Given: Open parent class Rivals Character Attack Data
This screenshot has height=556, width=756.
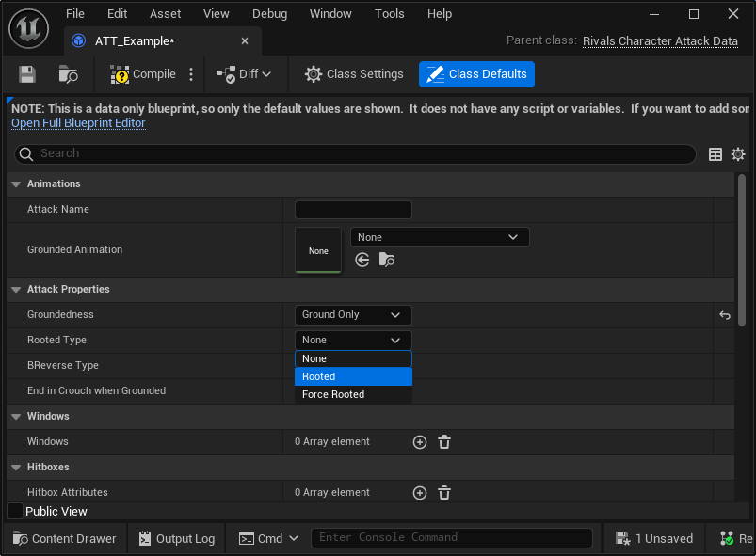Looking at the screenshot, I should 660,41.
